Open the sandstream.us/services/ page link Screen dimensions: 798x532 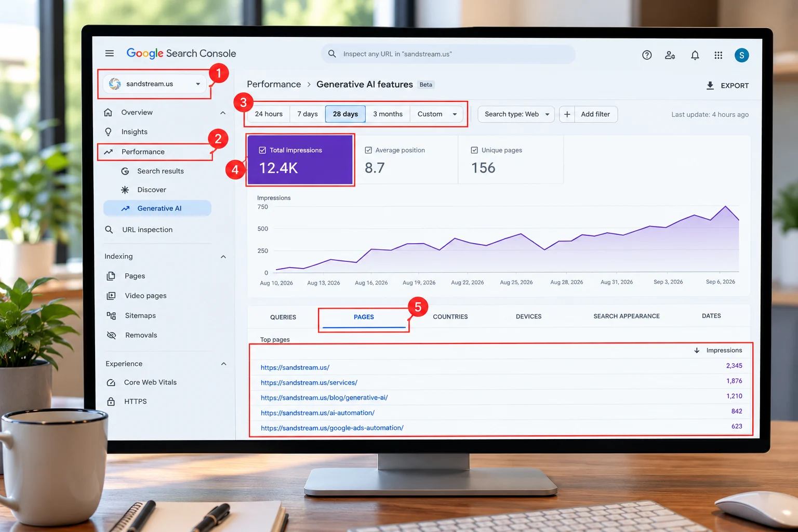click(x=309, y=382)
